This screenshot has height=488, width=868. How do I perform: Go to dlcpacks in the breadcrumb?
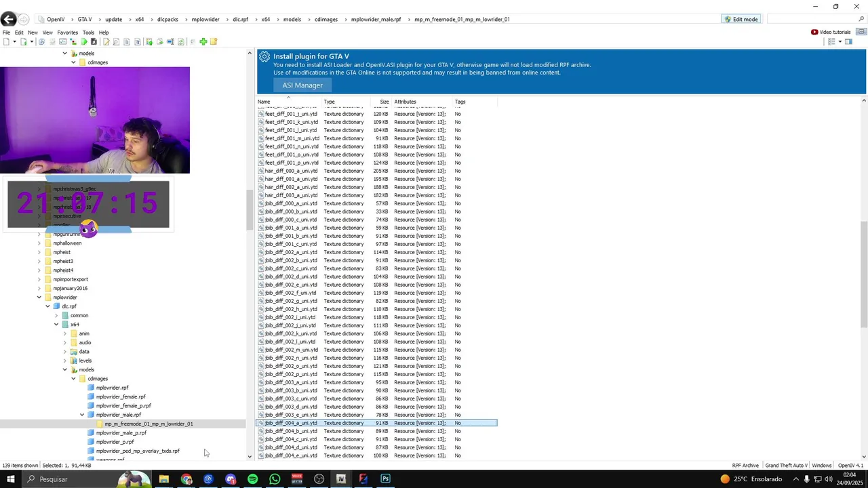tap(167, 19)
